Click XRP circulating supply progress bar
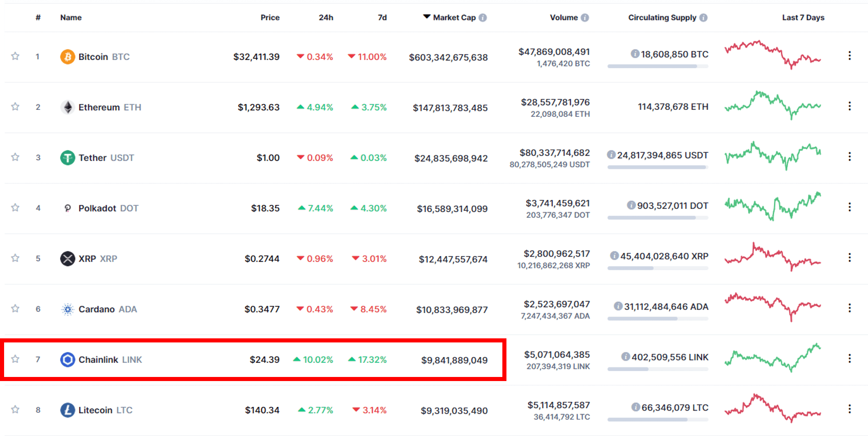Image resolution: width=868 pixels, height=436 pixels. [x=658, y=268]
